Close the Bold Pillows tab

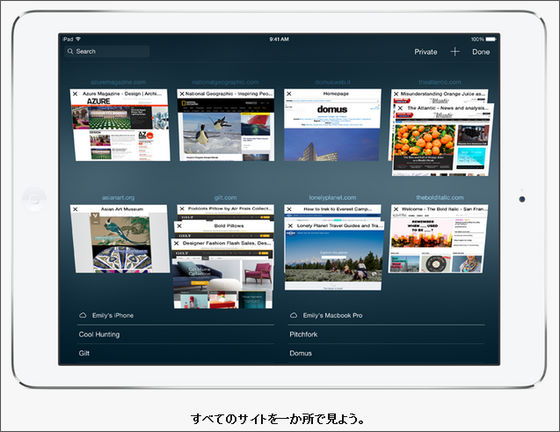(179, 226)
